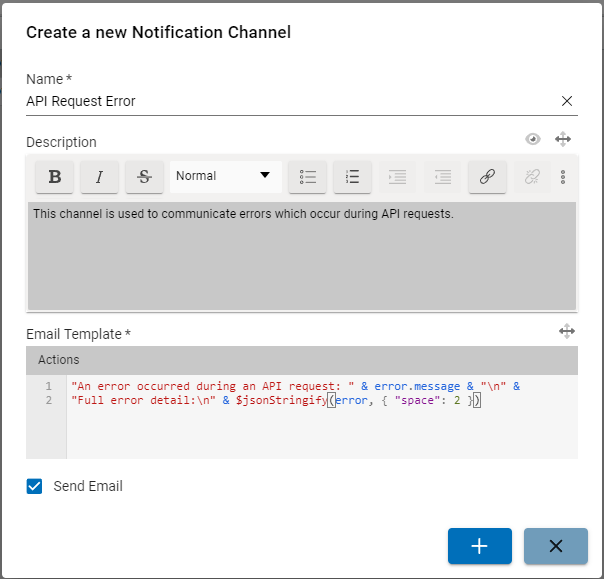
Task: Uncheck the Send Email checkbox
Action: (x=35, y=486)
